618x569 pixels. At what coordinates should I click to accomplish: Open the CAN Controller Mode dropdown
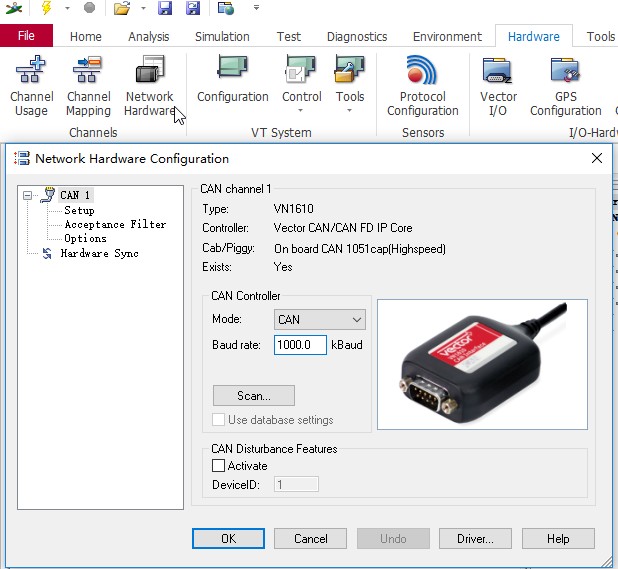click(x=320, y=319)
